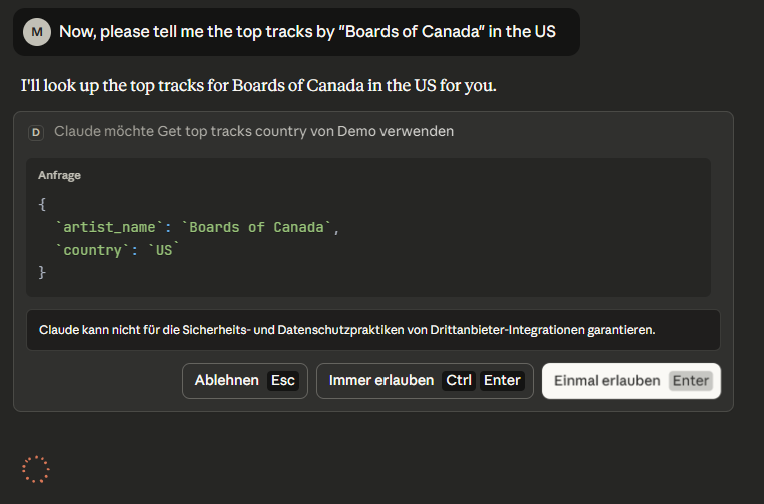
Task: Click the country key in the JSON
Action: click(93, 250)
